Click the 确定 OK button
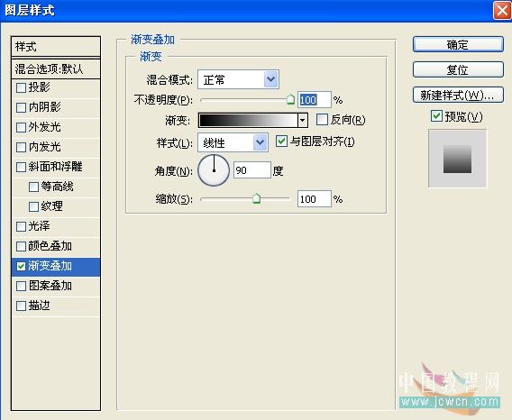The width and height of the screenshot is (512, 420). 458,44
